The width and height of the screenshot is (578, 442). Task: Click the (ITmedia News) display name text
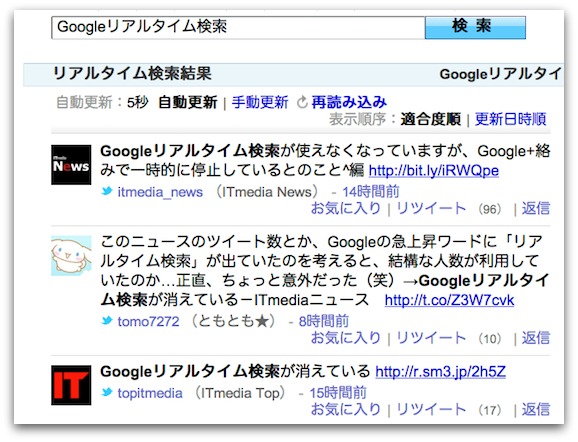pyautogui.click(x=267, y=192)
